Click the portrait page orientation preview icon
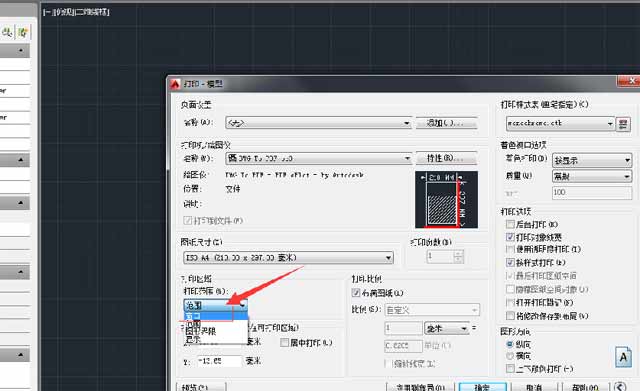The width and height of the screenshot is (640, 391). pyautogui.click(x=623, y=357)
